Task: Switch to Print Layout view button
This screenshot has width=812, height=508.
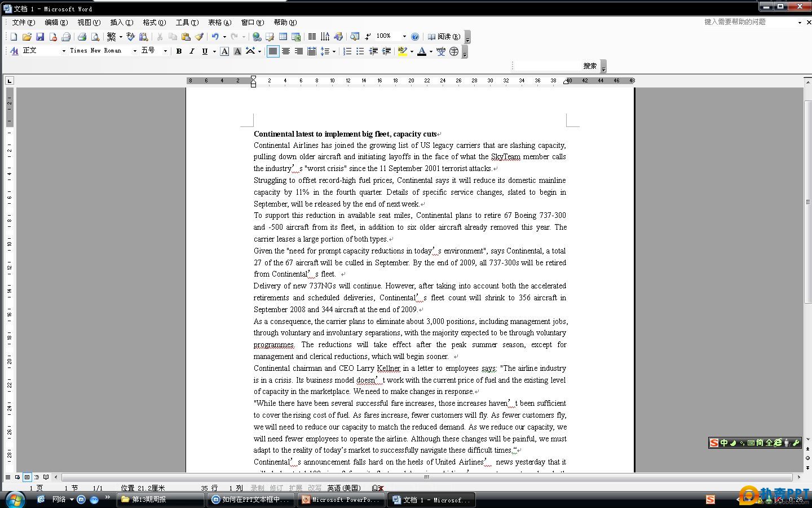Action: pos(27,477)
